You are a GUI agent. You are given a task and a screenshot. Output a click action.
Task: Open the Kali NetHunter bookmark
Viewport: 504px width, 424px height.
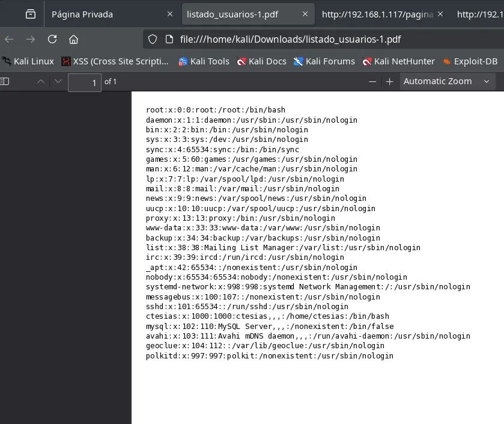tap(398, 61)
